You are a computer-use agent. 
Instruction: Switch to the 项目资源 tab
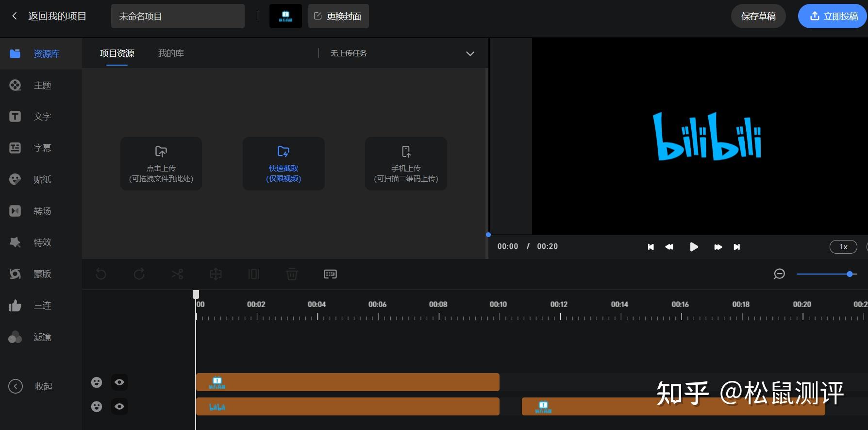pos(117,53)
